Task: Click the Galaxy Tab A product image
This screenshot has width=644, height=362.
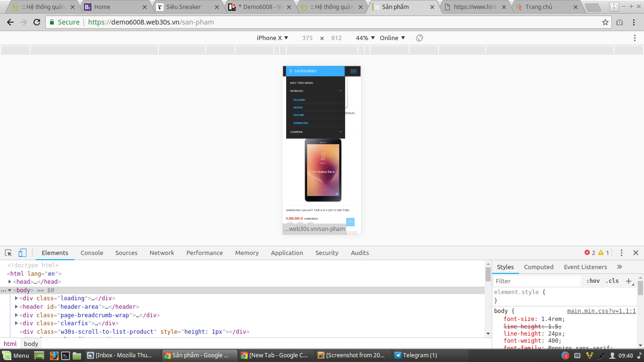Action: [323, 170]
